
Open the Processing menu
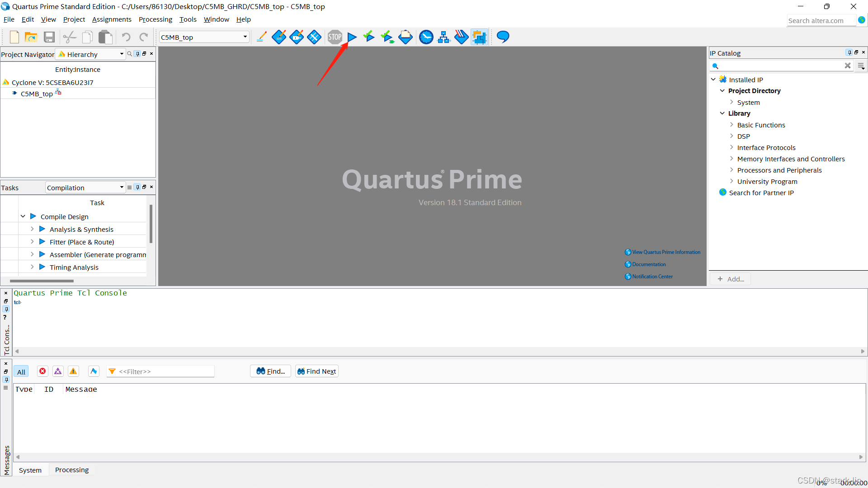pyautogui.click(x=155, y=19)
